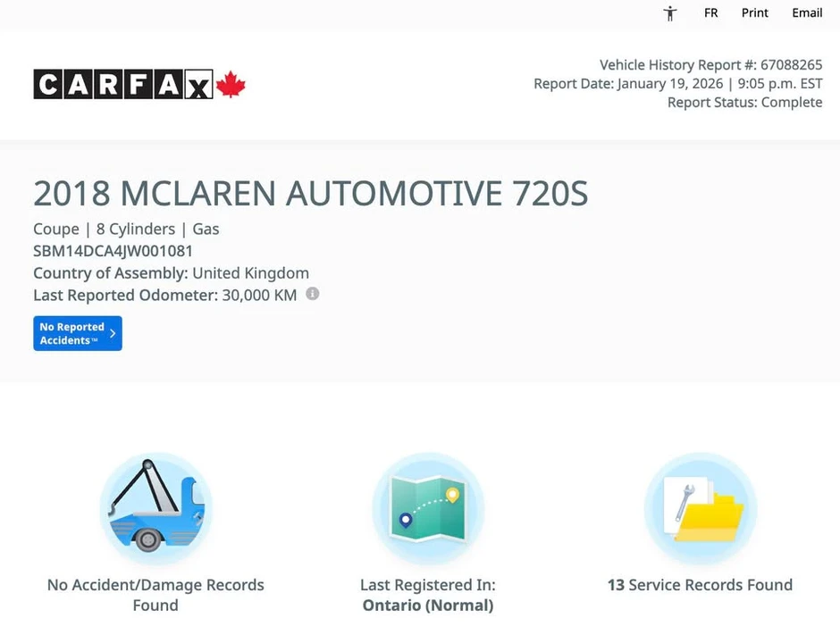Select "Ontario (Normal)" text
Image resolution: width=840 pixels, height=643 pixels.
(428, 605)
